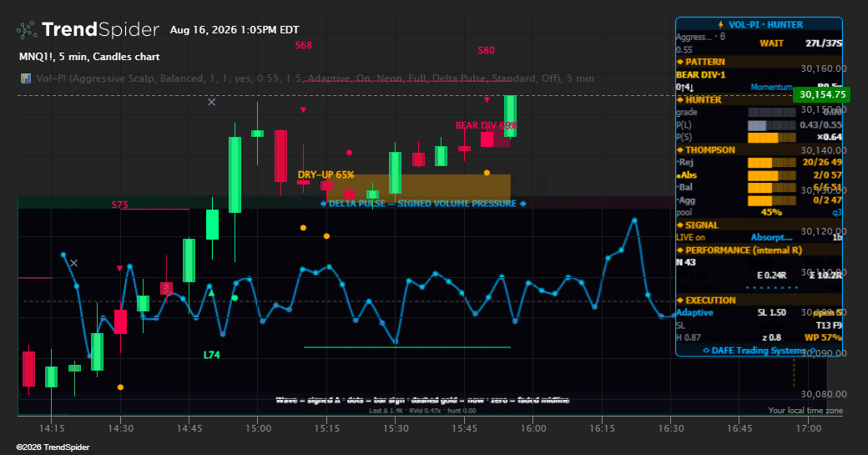Click the 27L/37S count in the panel

tap(824, 43)
